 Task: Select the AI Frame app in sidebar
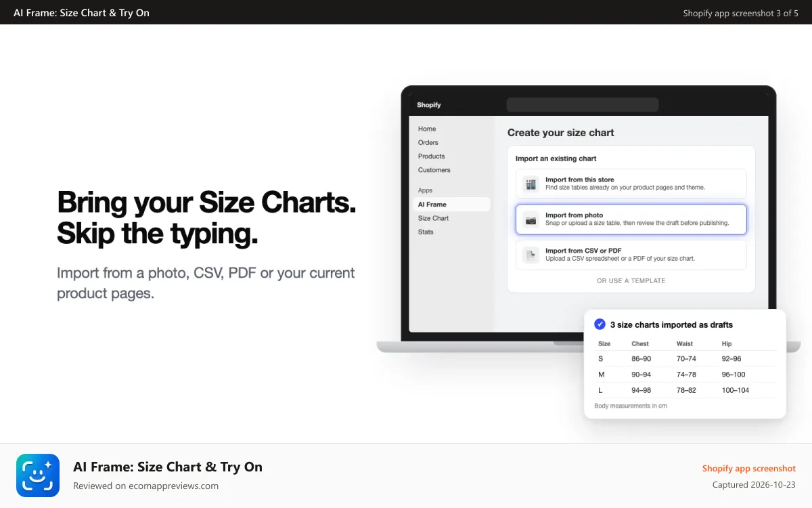click(452, 204)
